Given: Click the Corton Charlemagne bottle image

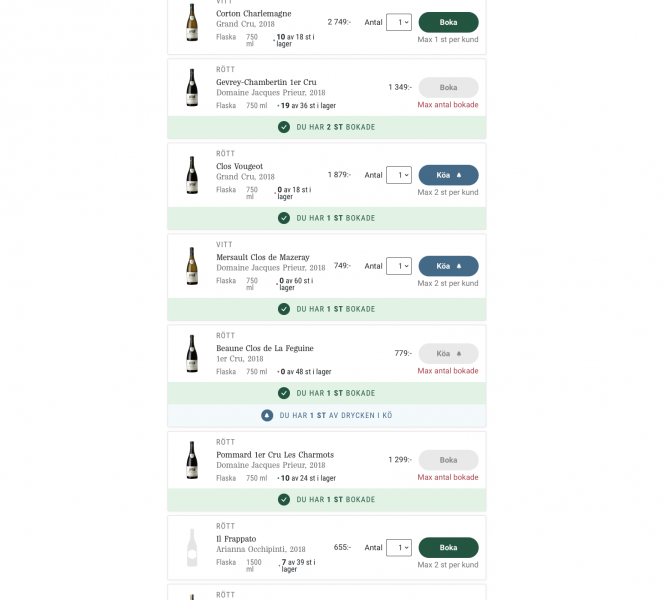Looking at the screenshot, I should tap(192, 22).
